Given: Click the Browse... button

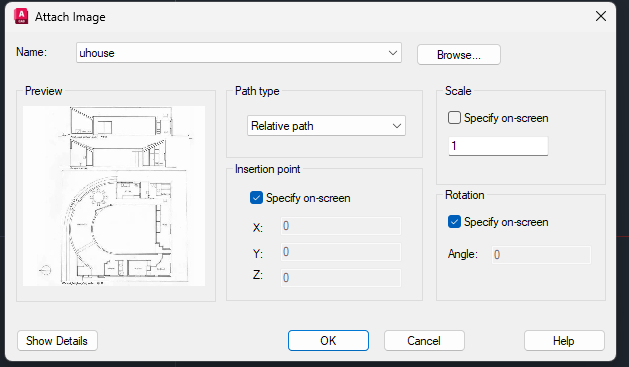Looking at the screenshot, I should (x=459, y=55).
